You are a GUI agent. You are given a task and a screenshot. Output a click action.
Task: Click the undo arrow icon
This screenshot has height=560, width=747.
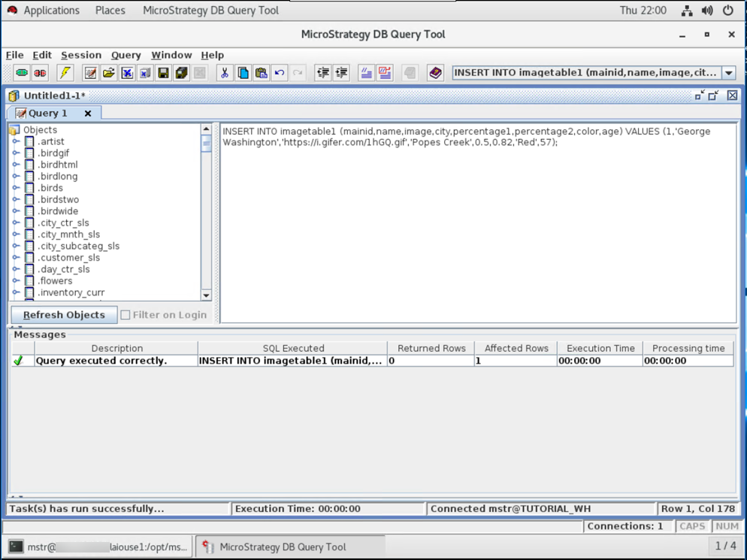(x=280, y=73)
